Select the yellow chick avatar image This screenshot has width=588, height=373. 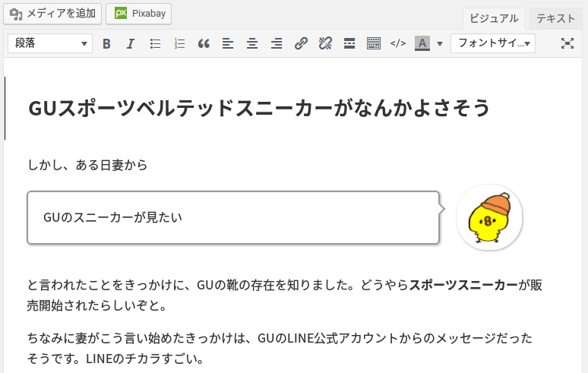pyautogui.click(x=489, y=217)
